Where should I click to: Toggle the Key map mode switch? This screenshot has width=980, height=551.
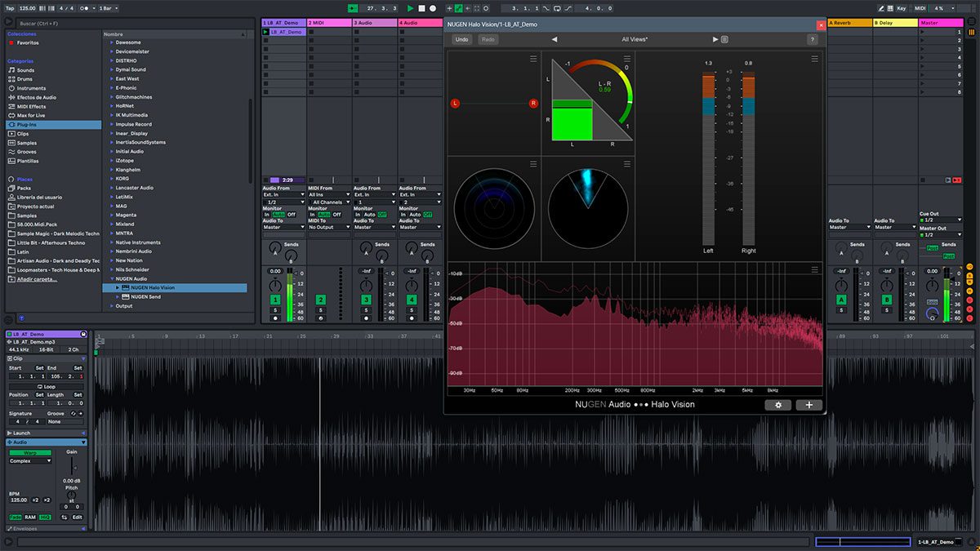click(901, 8)
